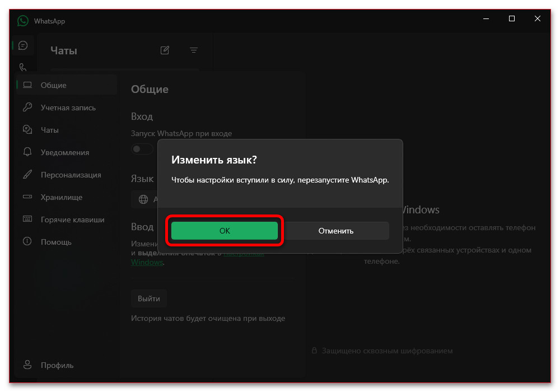
Task: Click the storage icon beside Хранилище
Action: (27, 197)
